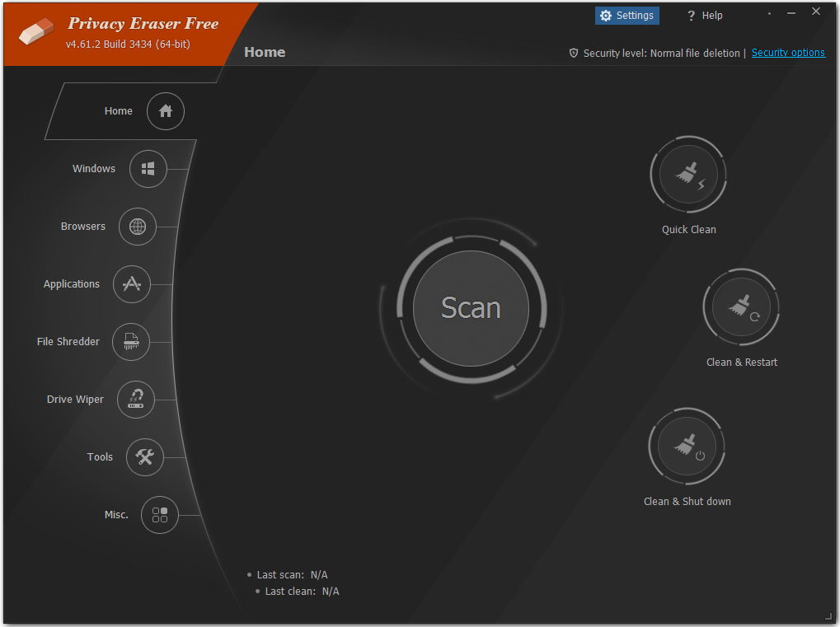
Task: Start a scan with the Scan button
Action: [471, 308]
